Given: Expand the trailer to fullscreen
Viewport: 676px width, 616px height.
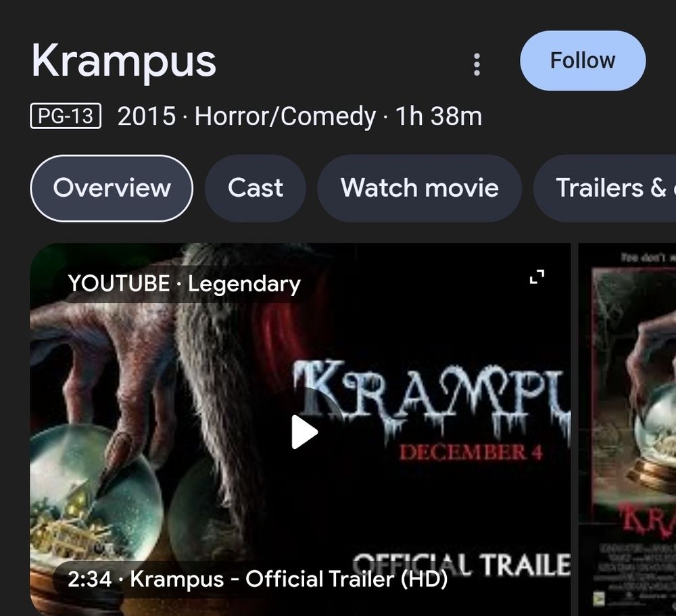Looking at the screenshot, I should click(537, 277).
